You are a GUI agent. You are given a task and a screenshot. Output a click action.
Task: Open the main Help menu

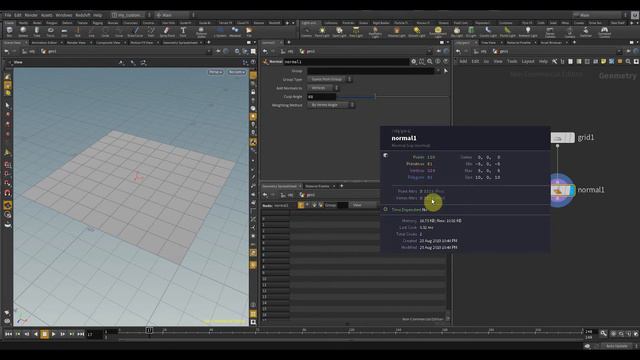tap(97, 15)
